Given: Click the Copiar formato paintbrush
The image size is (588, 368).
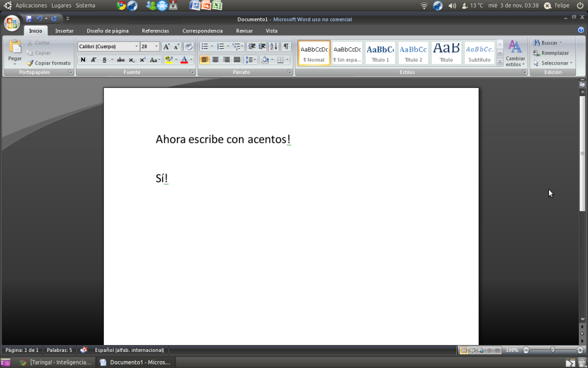Looking at the screenshot, I should (49, 63).
